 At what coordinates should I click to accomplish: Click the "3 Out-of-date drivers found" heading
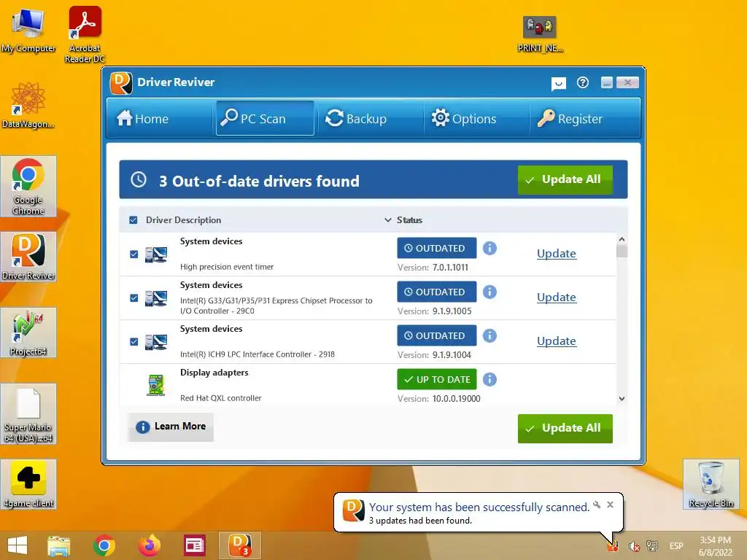259,181
